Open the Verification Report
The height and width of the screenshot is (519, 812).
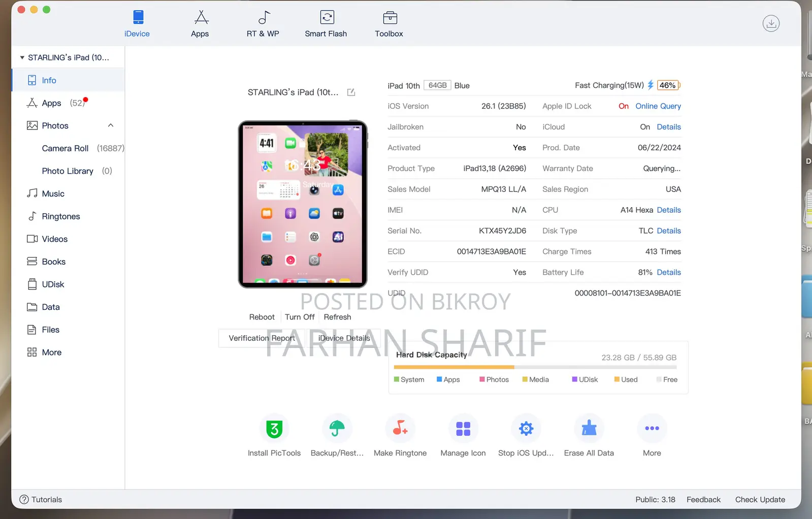click(262, 338)
